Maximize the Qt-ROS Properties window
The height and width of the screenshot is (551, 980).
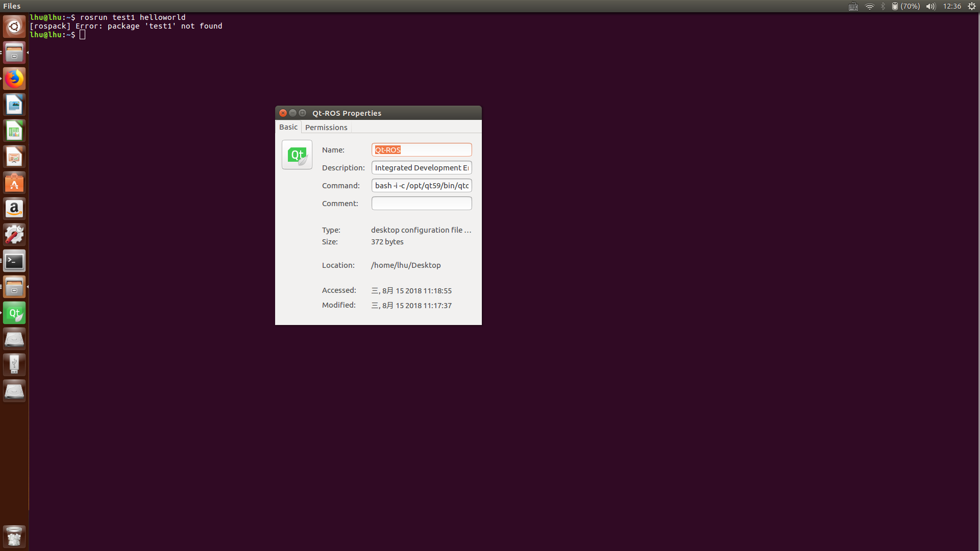(x=302, y=113)
